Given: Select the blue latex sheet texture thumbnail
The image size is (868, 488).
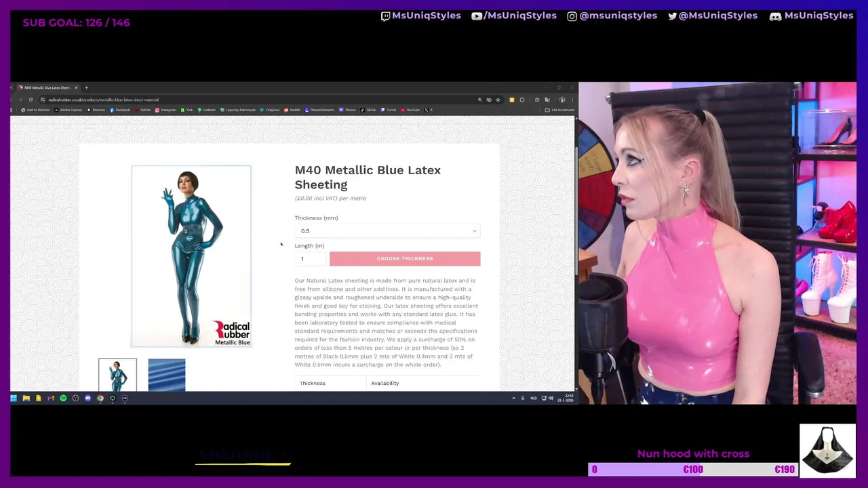Looking at the screenshot, I should tap(167, 375).
